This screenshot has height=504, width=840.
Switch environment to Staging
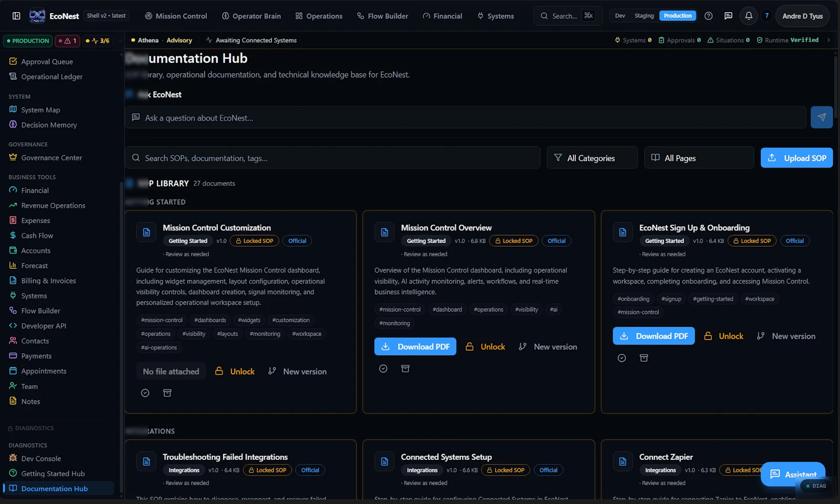pyautogui.click(x=644, y=16)
